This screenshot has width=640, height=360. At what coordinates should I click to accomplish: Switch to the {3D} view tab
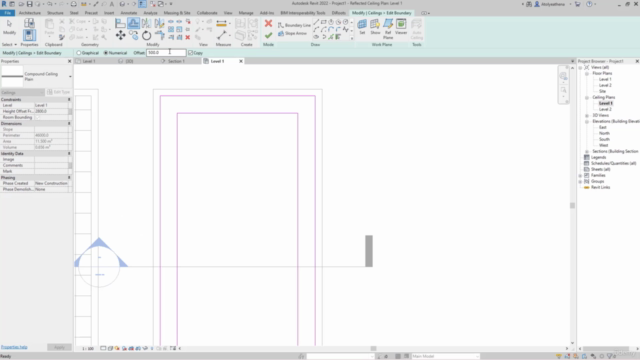pos(129,61)
